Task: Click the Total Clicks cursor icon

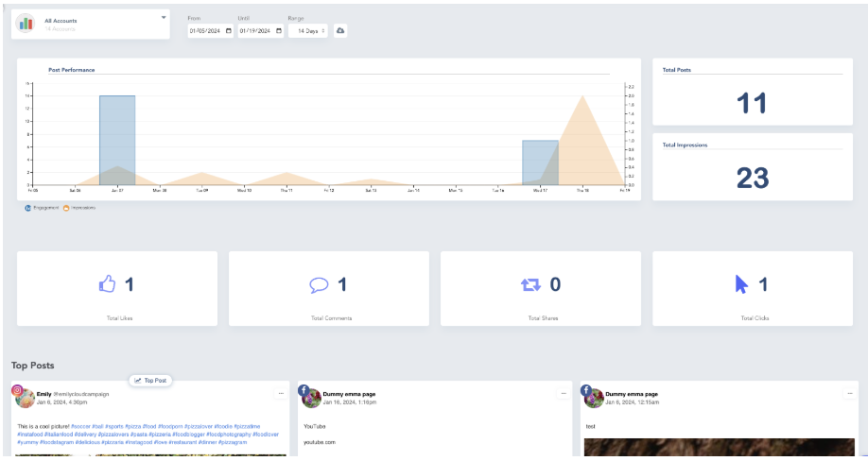Action: pyautogui.click(x=741, y=284)
